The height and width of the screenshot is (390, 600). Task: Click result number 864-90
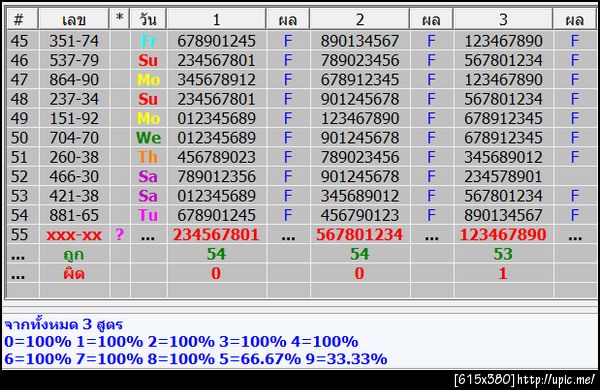pyautogui.click(x=74, y=80)
